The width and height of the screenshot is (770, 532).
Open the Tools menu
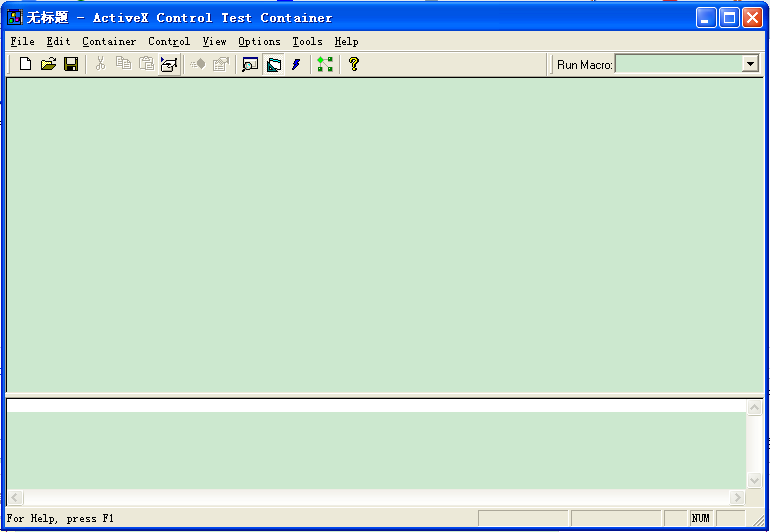tap(307, 42)
